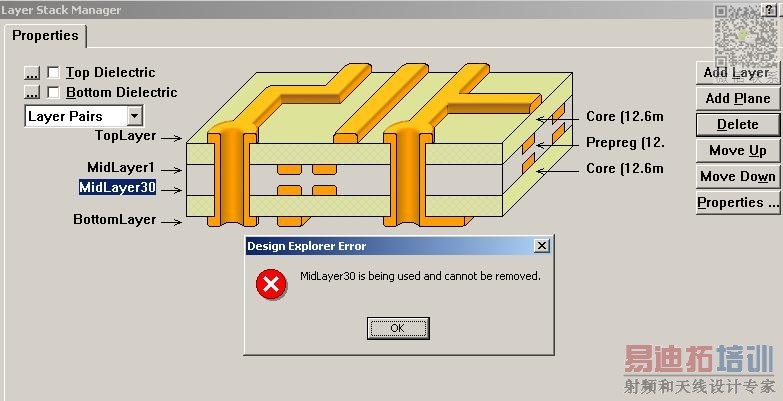Open Bottom Dielectric ellipsis properties button
783x401 pixels.
pyautogui.click(x=32, y=93)
